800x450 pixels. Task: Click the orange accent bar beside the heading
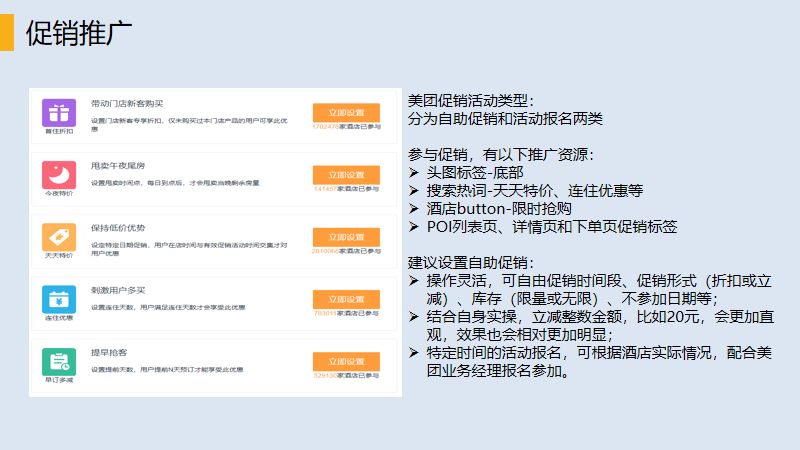pyautogui.click(x=6, y=32)
